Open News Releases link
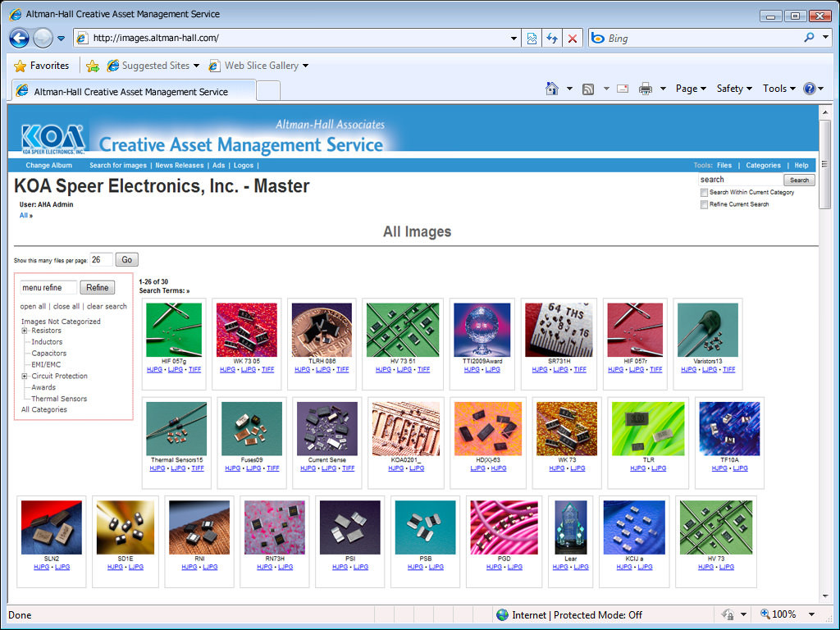This screenshot has height=630, width=840. coord(180,166)
